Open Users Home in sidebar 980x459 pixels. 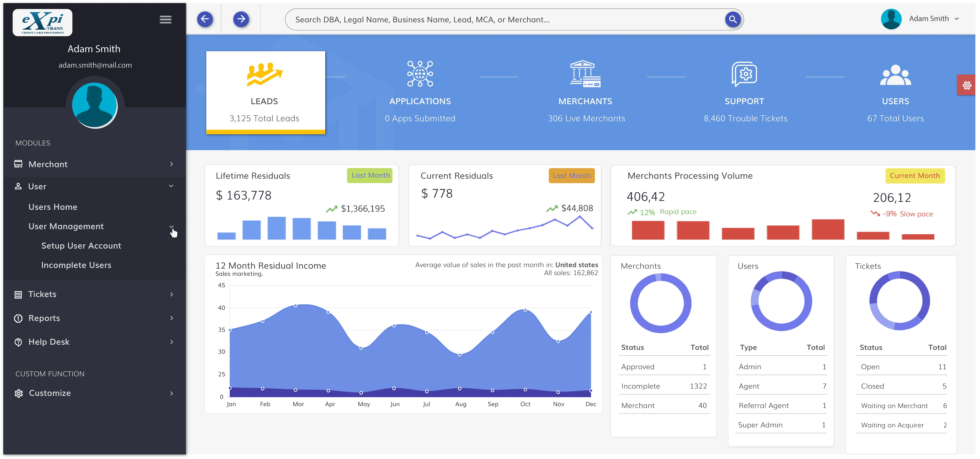click(53, 207)
